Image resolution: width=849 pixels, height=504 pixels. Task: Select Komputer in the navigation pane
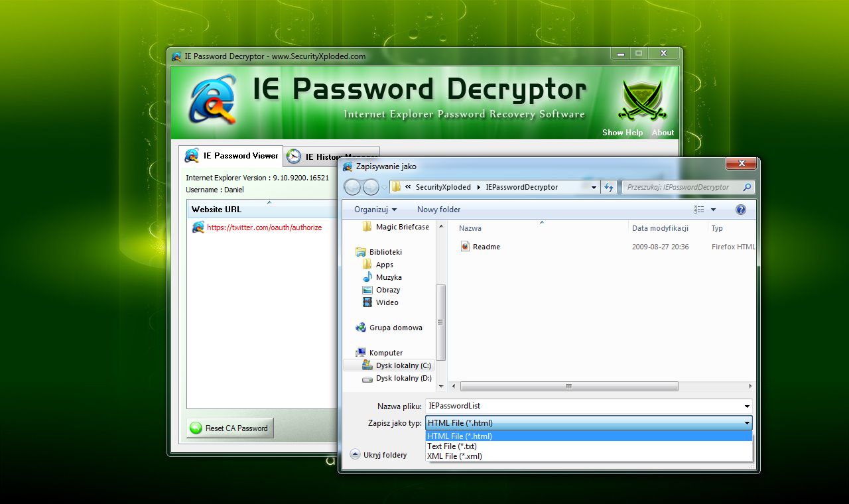click(379, 353)
